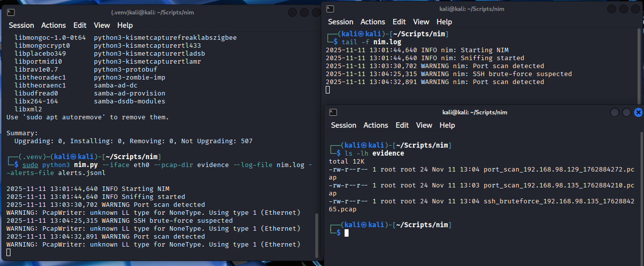Open Help menu in the nim.log tail terminal
644x266 pixels.
[444, 22]
